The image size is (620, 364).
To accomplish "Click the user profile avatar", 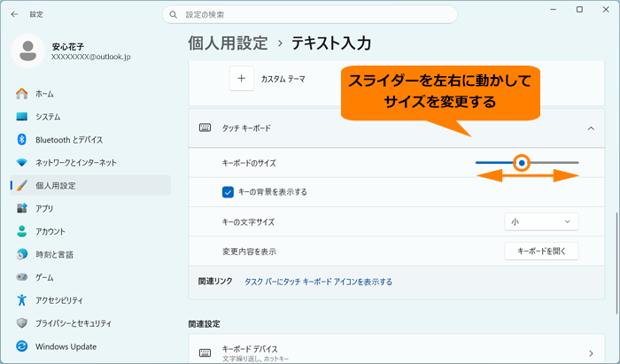I will click(27, 51).
